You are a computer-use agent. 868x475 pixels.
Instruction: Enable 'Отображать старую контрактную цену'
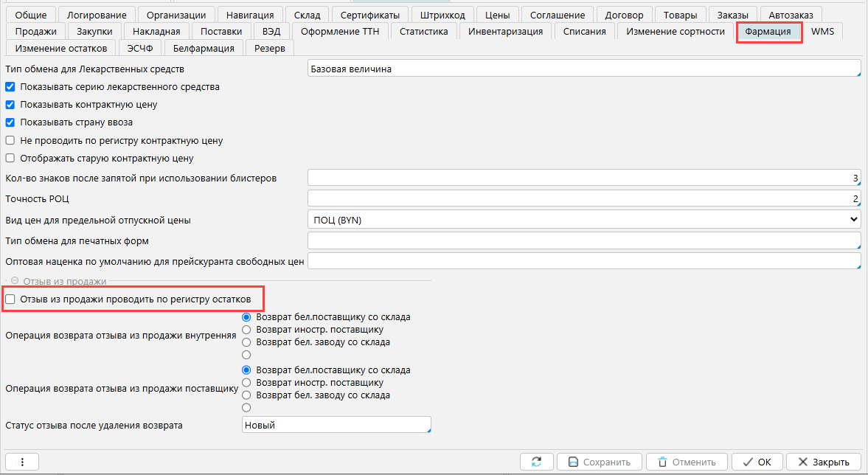click(10, 158)
